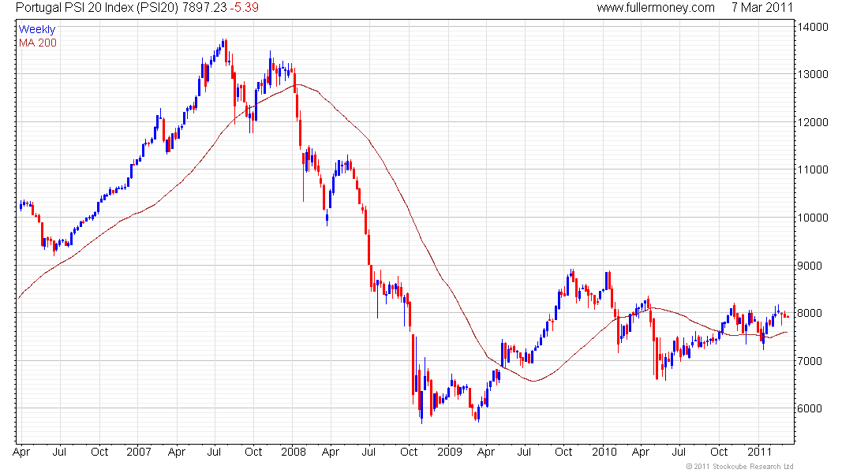868x473 pixels.
Task: Click the 9000 y-axis label
Action: point(810,266)
